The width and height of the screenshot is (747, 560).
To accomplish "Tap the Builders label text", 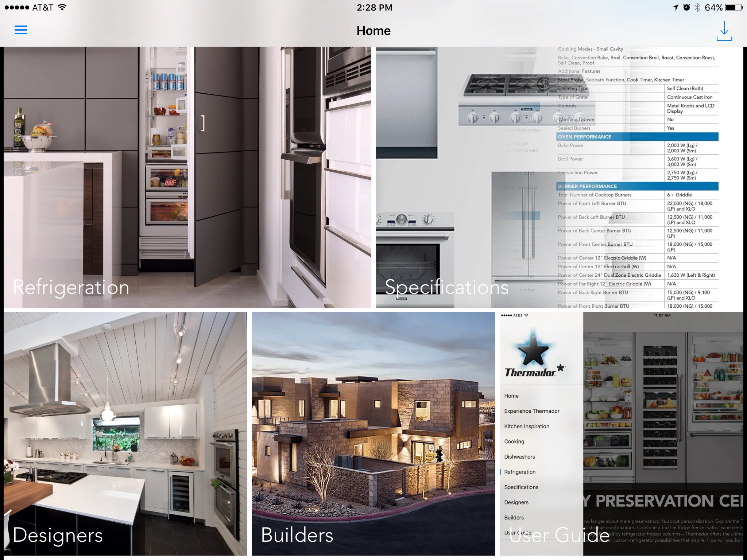I will [x=297, y=535].
